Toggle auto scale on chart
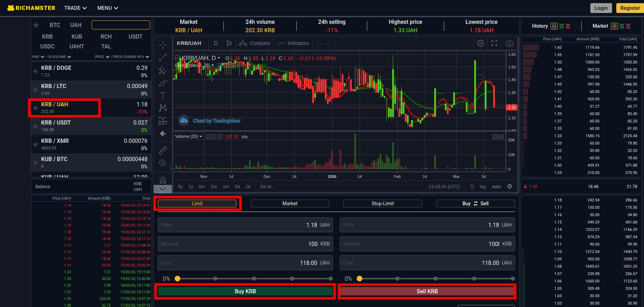 pos(496,186)
